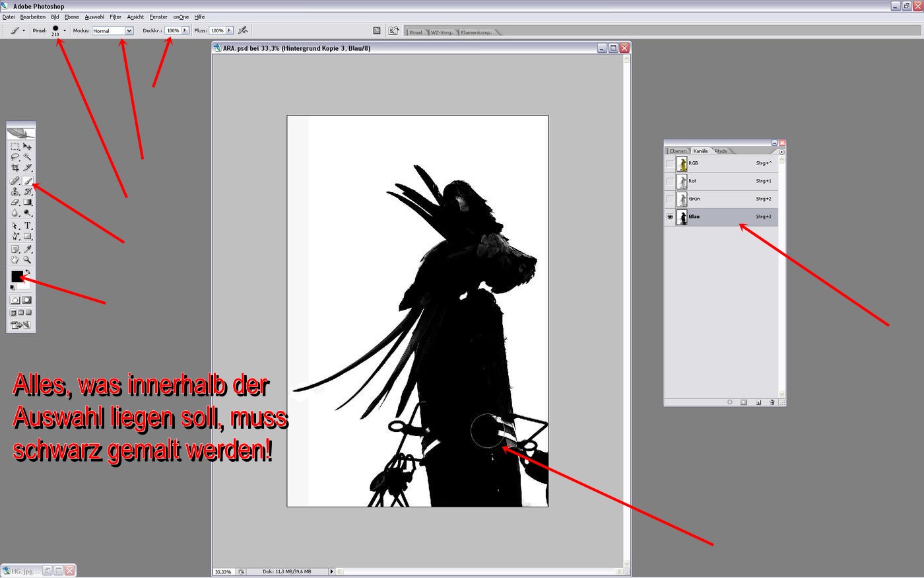Open the brush preset picker arrow
The width and height of the screenshot is (924, 578).
(x=65, y=30)
